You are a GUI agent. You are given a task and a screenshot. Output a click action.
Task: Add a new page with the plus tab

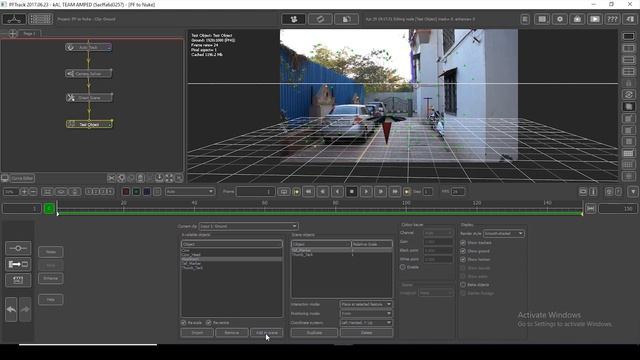pyautogui.click(x=13, y=33)
